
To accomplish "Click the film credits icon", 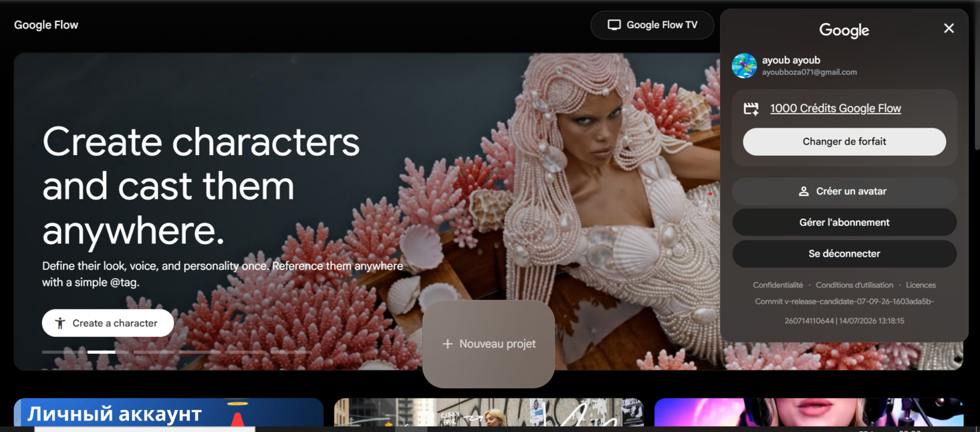I will coord(751,108).
